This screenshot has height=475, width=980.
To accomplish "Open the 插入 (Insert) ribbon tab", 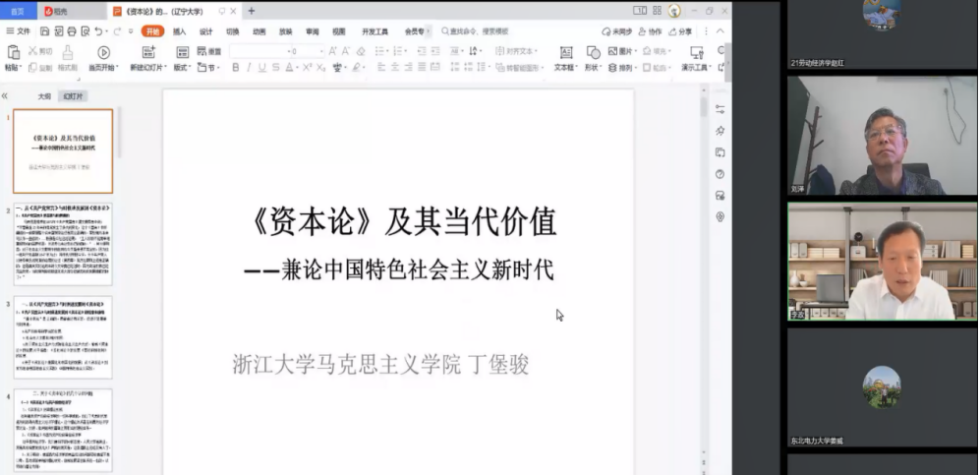I will tap(180, 31).
